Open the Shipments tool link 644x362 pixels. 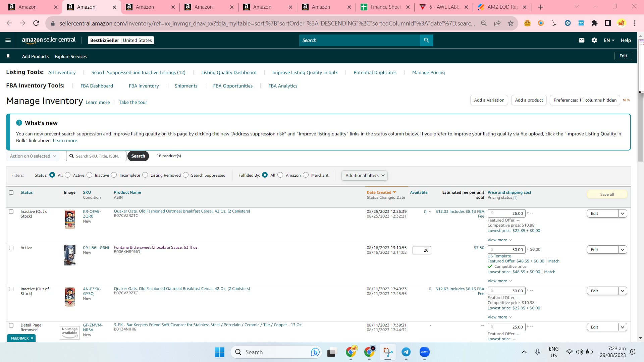tap(186, 86)
